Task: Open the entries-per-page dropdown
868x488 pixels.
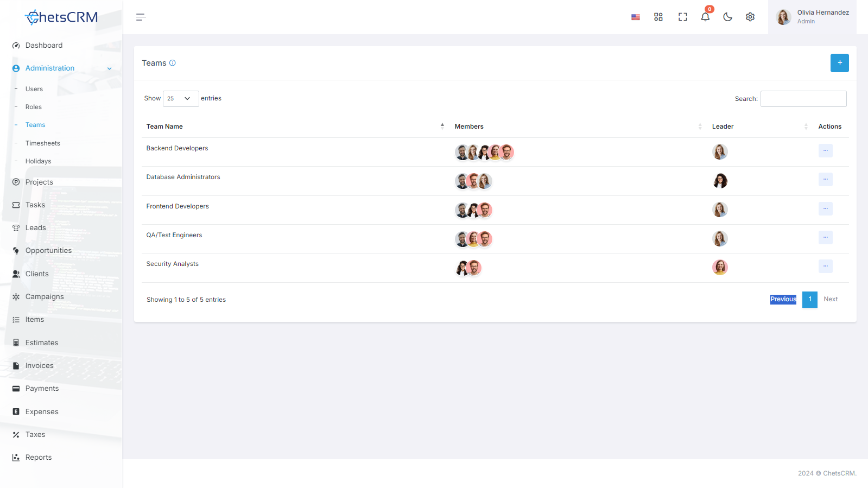Action: [181, 99]
